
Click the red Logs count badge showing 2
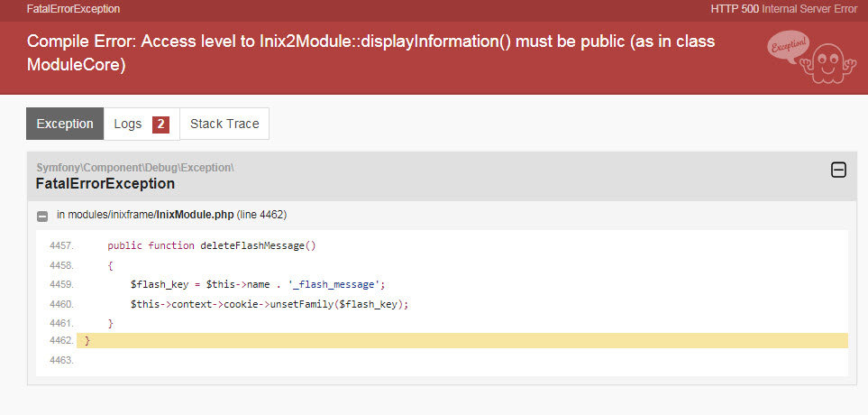pos(160,124)
